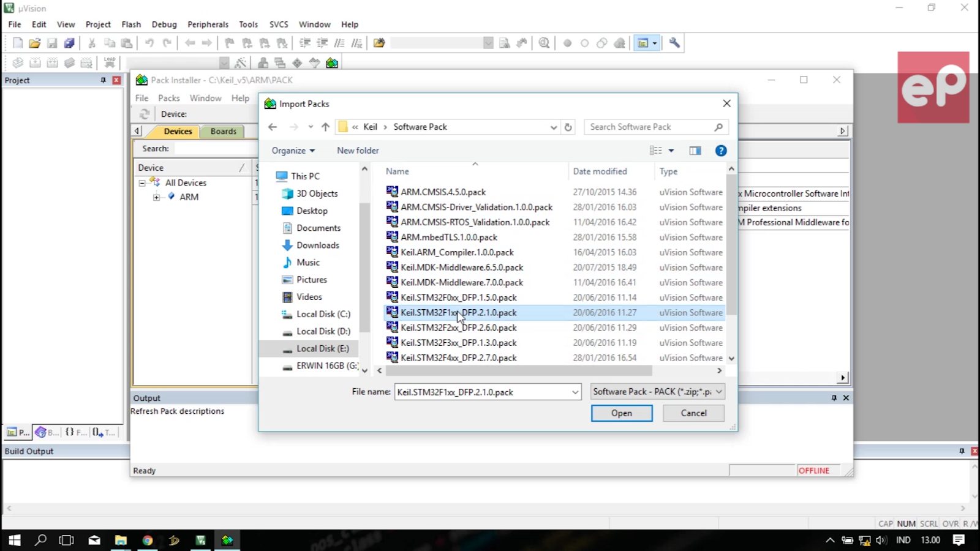Viewport: 980px width, 551px height.
Task: Open Help with the blue question mark
Action: pyautogui.click(x=721, y=151)
